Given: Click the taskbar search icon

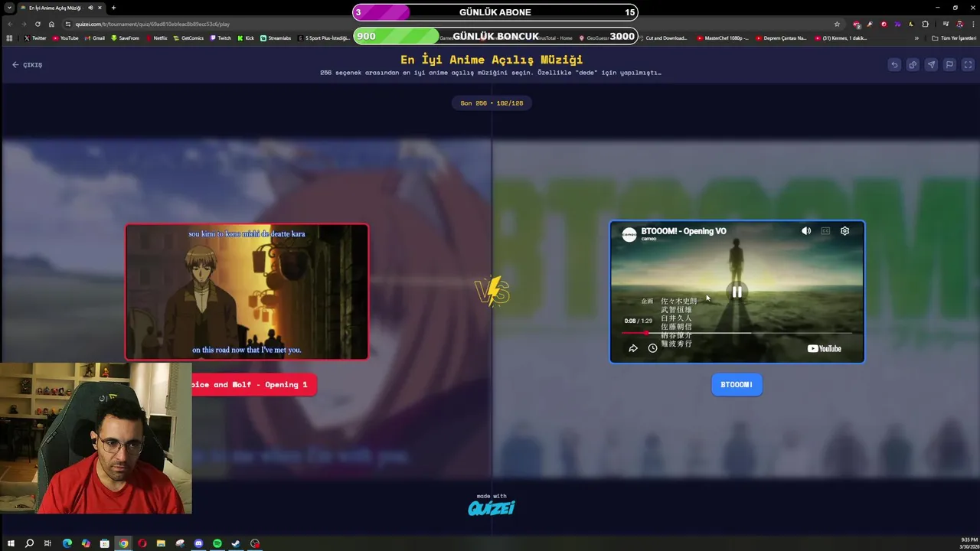Looking at the screenshot, I should click(x=29, y=543).
